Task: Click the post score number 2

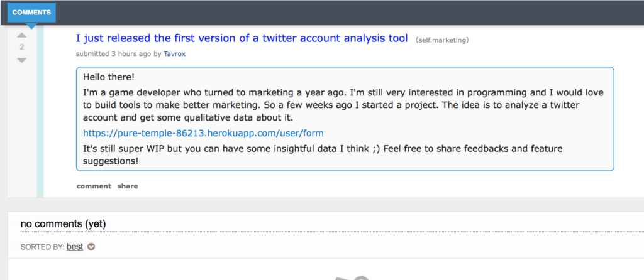Action: (22, 48)
